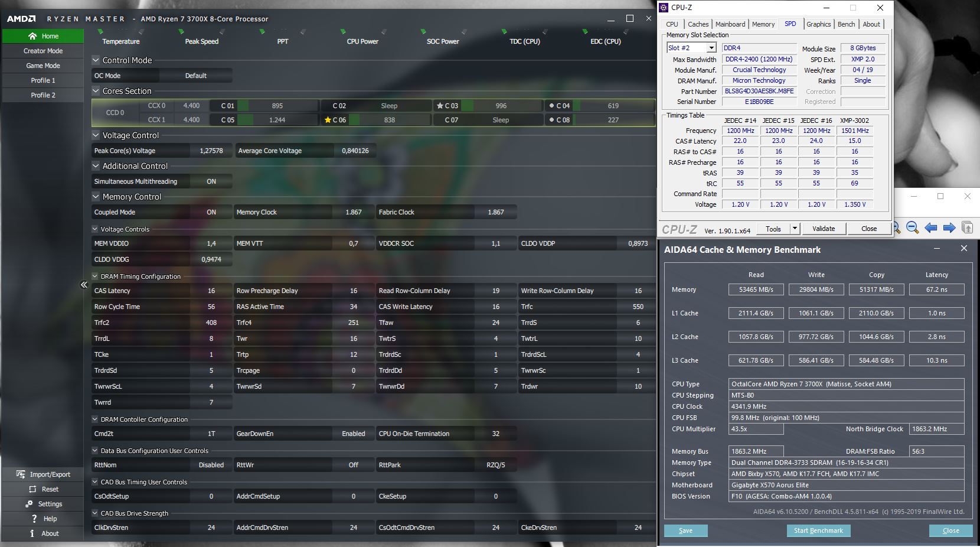Go to next image with right arrow
This screenshot has width=980, height=547.
click(x=949, y=227)
